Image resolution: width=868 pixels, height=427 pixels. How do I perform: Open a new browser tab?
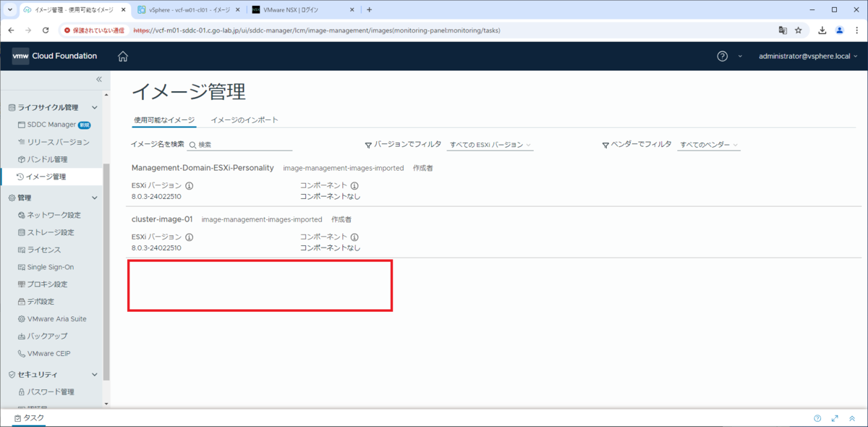[x=370, y=10]
